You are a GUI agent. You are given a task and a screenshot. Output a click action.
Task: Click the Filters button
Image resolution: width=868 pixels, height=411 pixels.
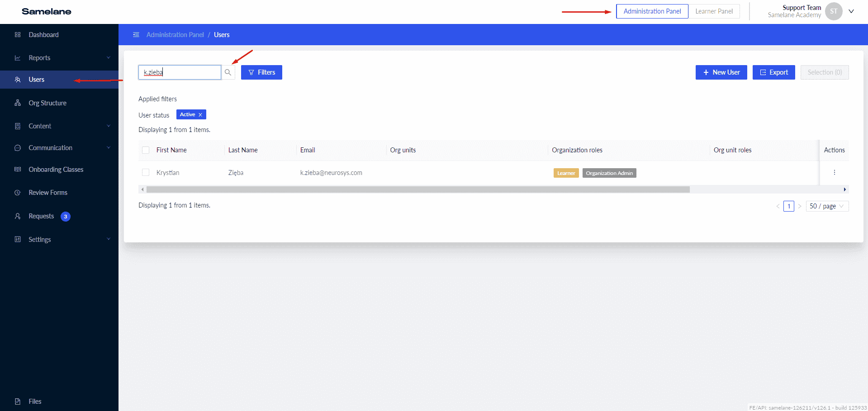coord(261,72)
